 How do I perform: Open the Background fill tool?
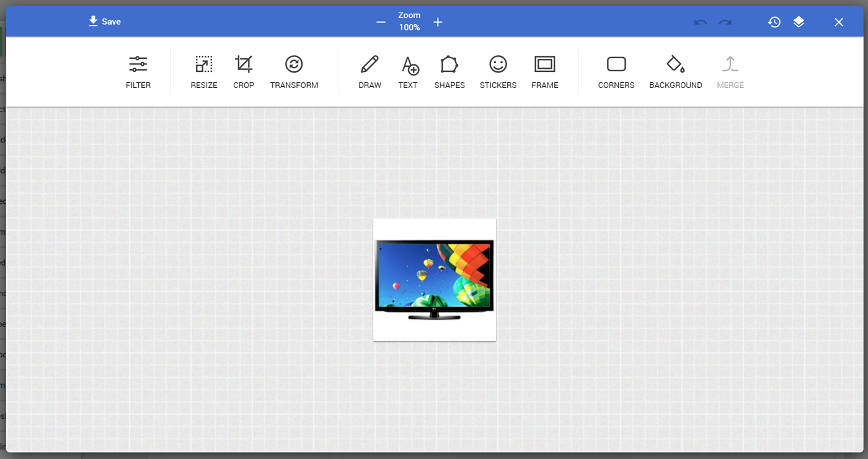tap(675, 72)
